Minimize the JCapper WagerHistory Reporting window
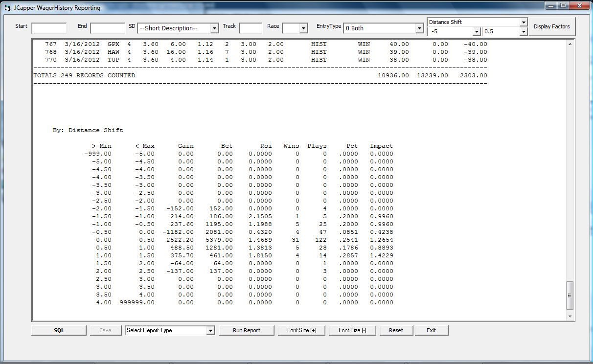The width and height of the screenshot is (593, 364). pos(550,6)
